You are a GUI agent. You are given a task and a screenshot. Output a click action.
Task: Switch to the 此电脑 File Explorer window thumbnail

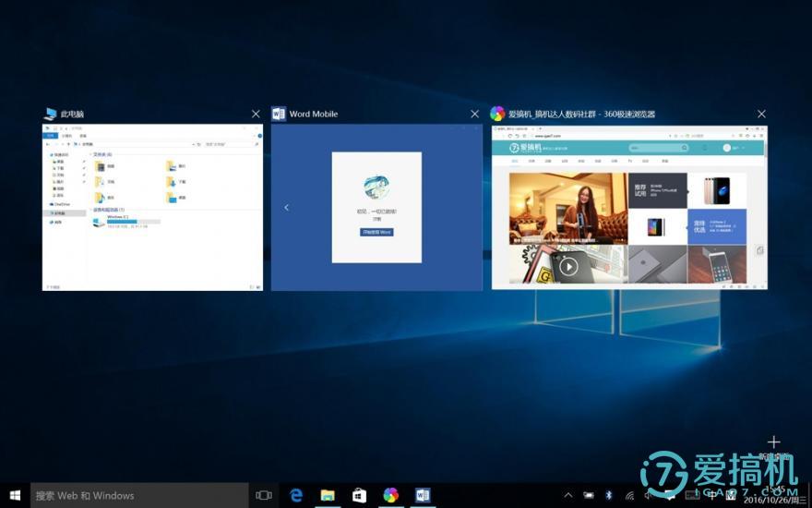tap(153, 207)
